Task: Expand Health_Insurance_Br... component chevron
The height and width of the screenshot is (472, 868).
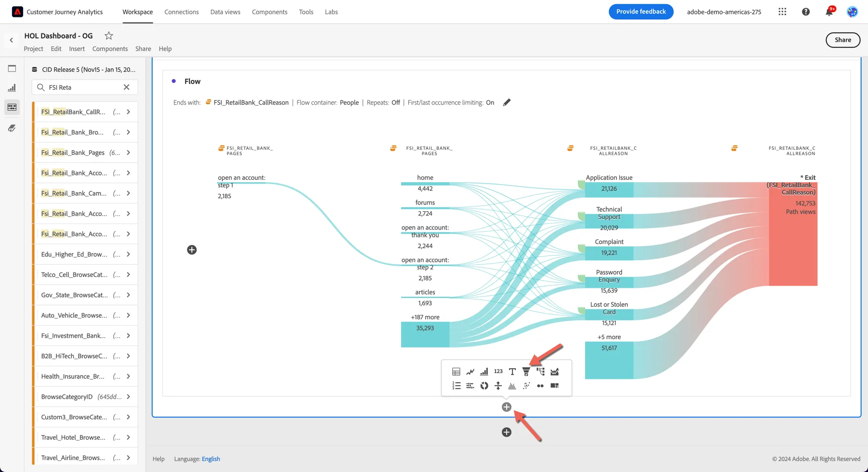Action: coord(128,377)
